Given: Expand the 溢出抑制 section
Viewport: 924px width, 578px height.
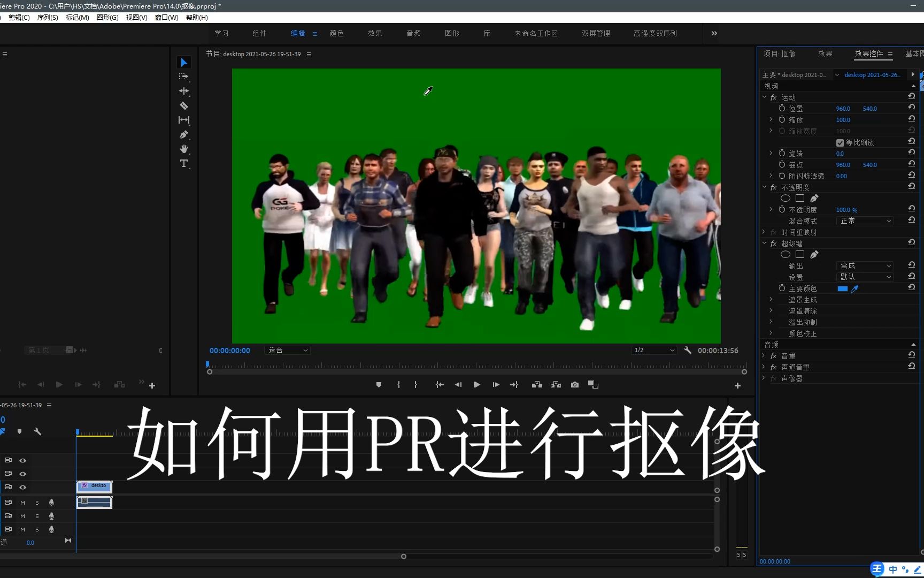Looking at the screenshot, I should click(x=771, y=322).
